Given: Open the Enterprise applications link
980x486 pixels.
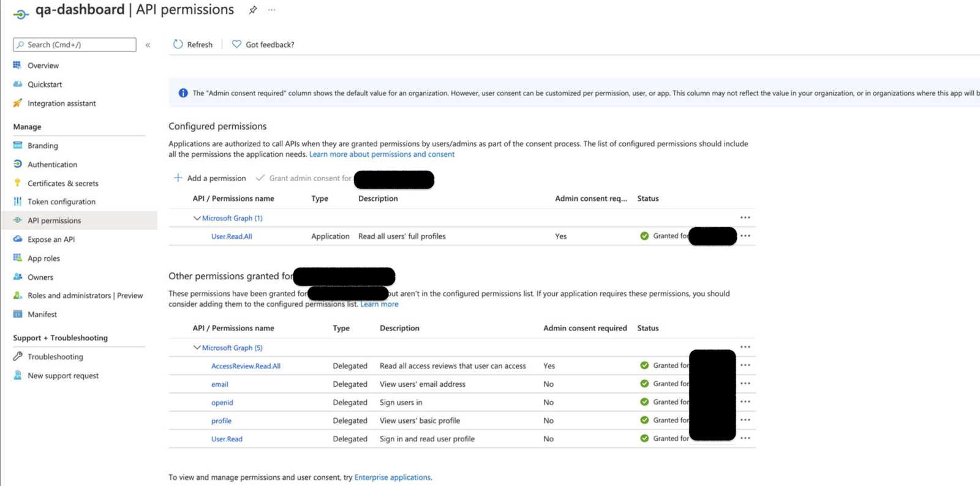Looking at the screenshot, I should pos(393,477).
